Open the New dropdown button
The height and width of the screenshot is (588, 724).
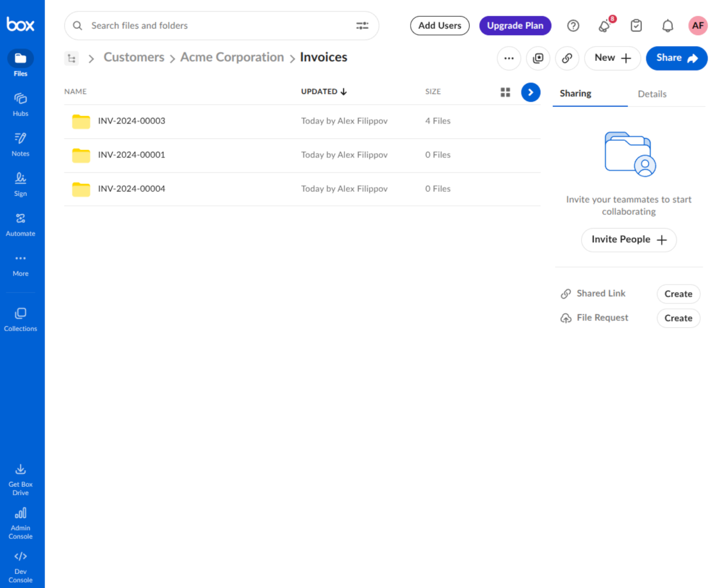pyautogui.click(x=613, y=58)
